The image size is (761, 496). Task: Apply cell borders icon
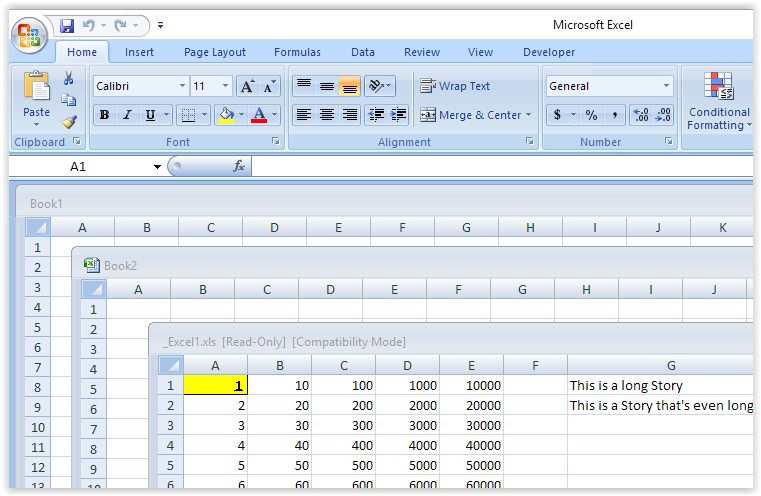[188, 115]
